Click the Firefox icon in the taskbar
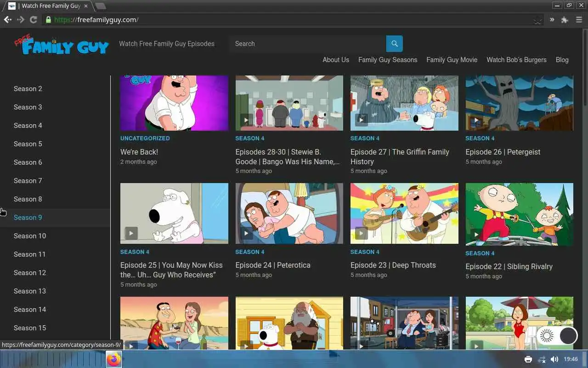 pyautogui.click(x=114, y=359)
